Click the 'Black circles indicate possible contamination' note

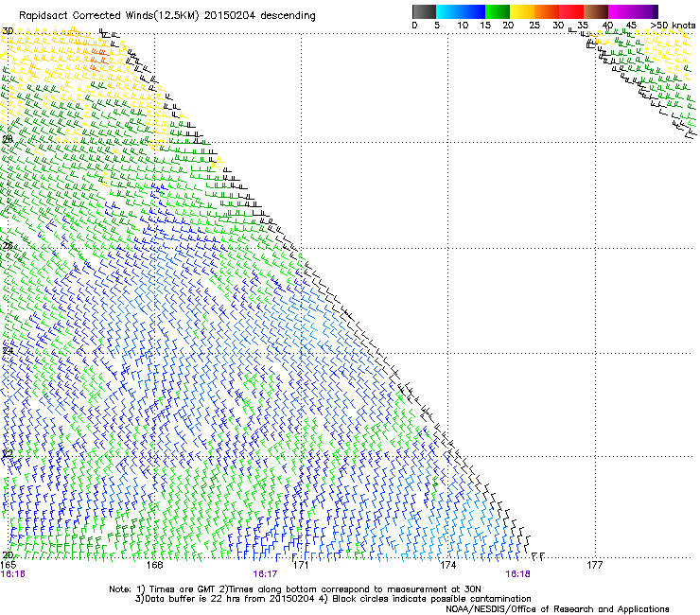(431, 599)
